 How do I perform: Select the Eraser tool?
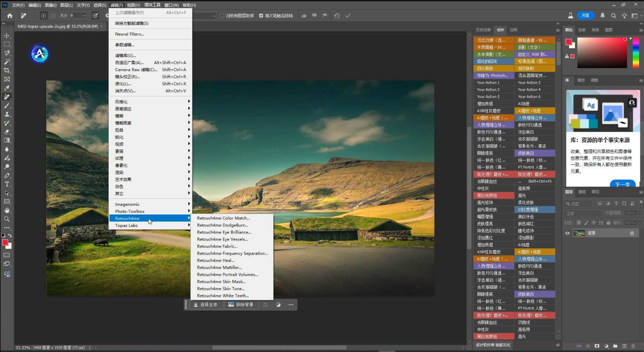(x=7, y=132)
